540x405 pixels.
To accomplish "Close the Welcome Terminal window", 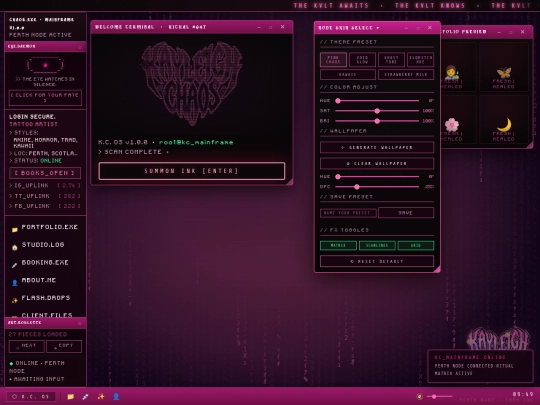I will point(283,27).
